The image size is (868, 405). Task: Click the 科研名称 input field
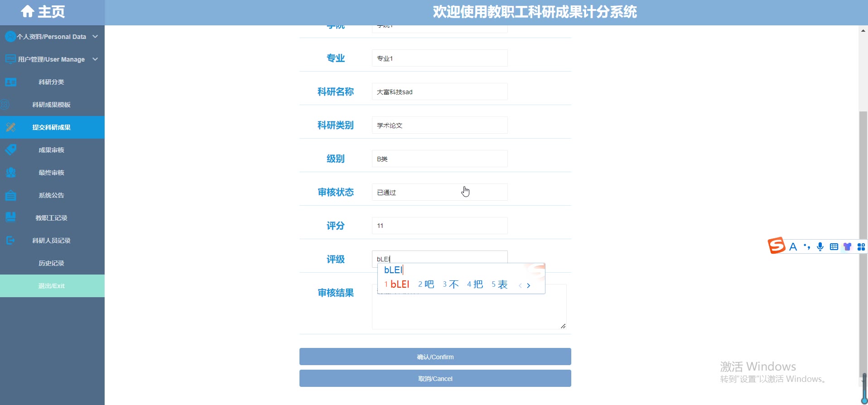439,92
